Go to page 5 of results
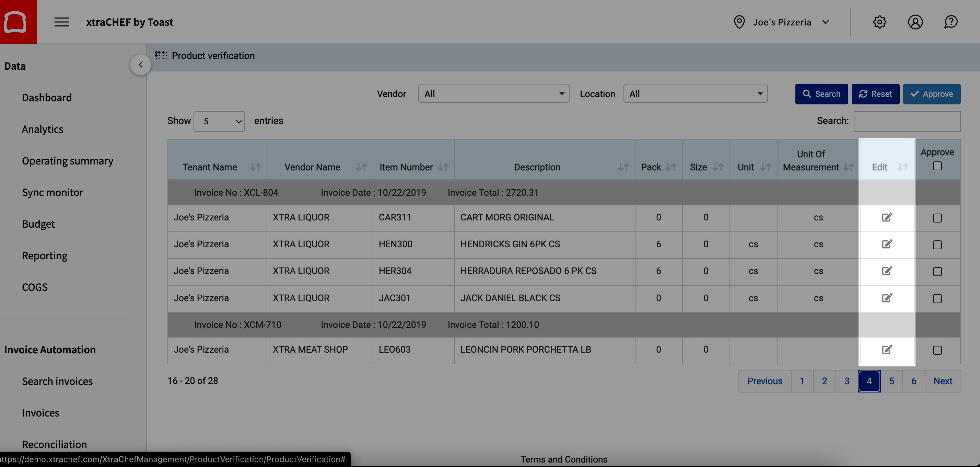This screenshot has width=980, height=467. [x=891, y=381]
